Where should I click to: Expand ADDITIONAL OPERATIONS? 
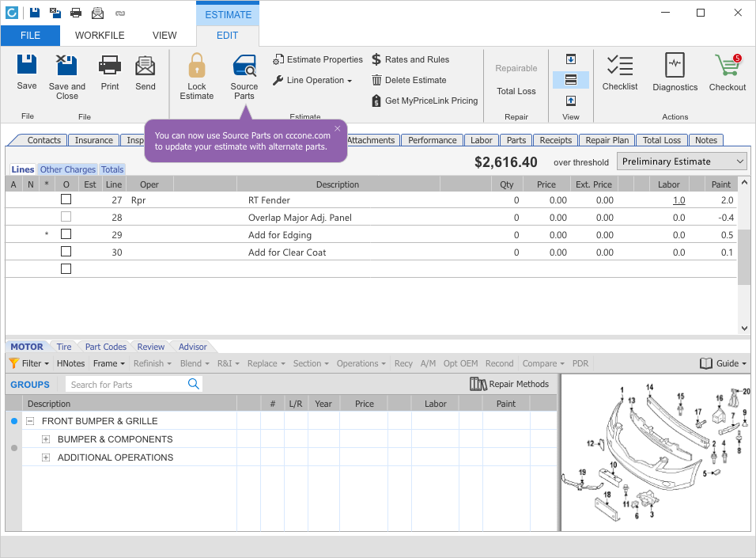(x=46, y=457)
